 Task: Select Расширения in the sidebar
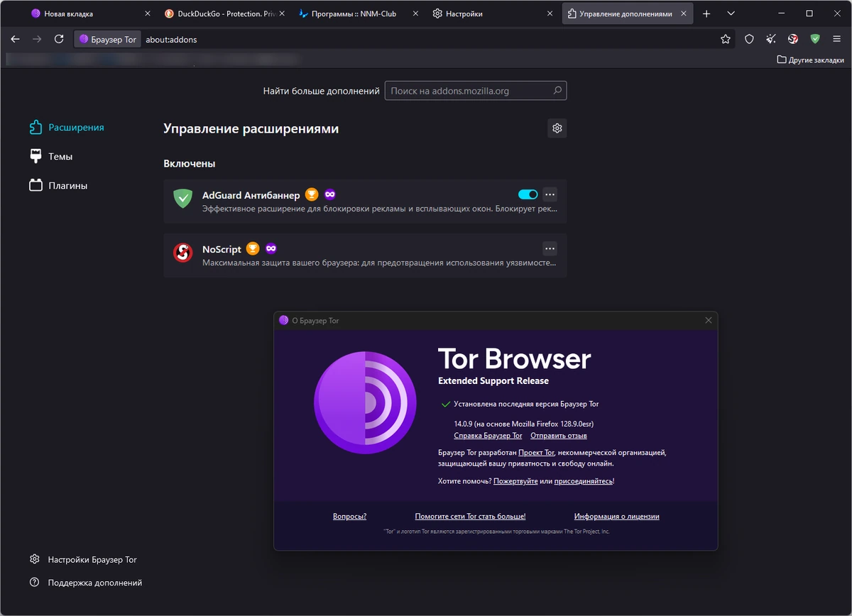[67, 127]
